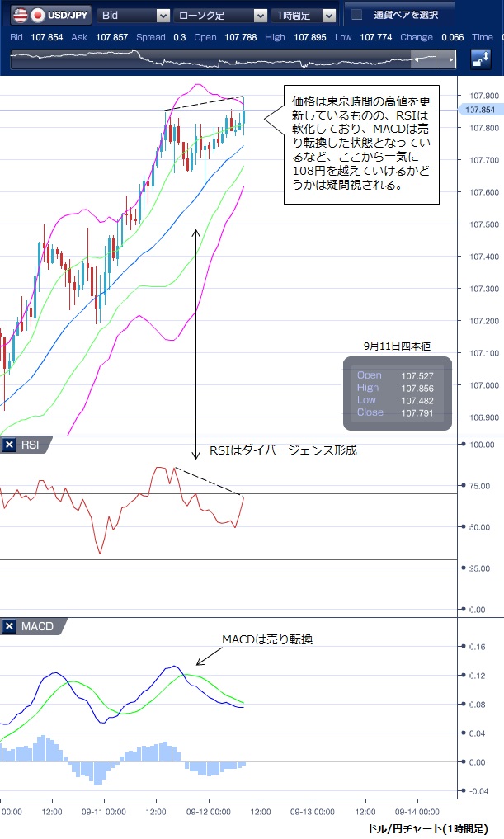The width and height of the screenshot is (504, 839).
Task: Click the USD/JPY currency pair flag button
Action: click(x=38, y=15)
